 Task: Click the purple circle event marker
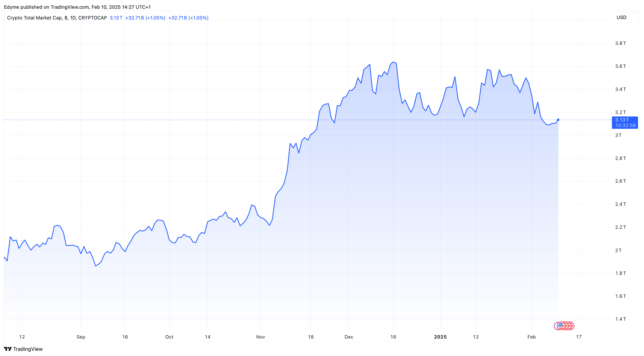[x=555, y=326]
